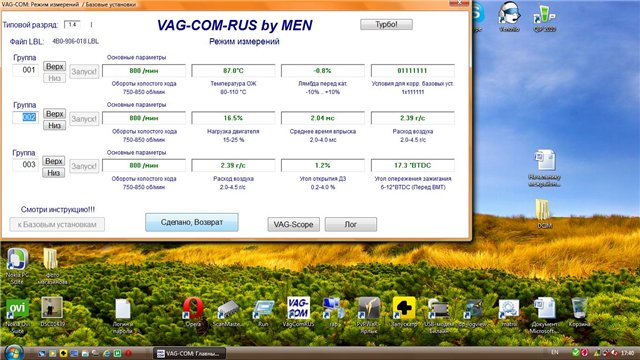Click the Лог button
The height and width of the screenshot is (360, 640).
pyautogui.click(x=351, y=224)
